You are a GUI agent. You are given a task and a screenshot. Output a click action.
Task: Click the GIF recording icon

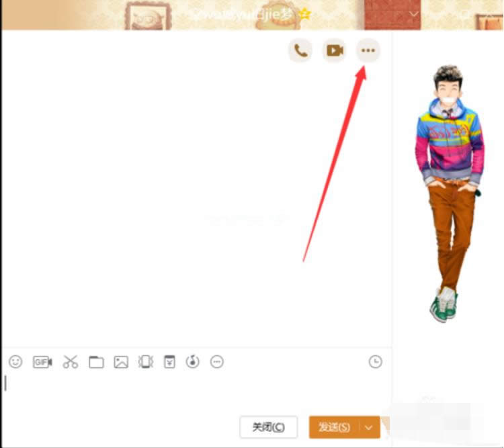(x=42, y=362)
